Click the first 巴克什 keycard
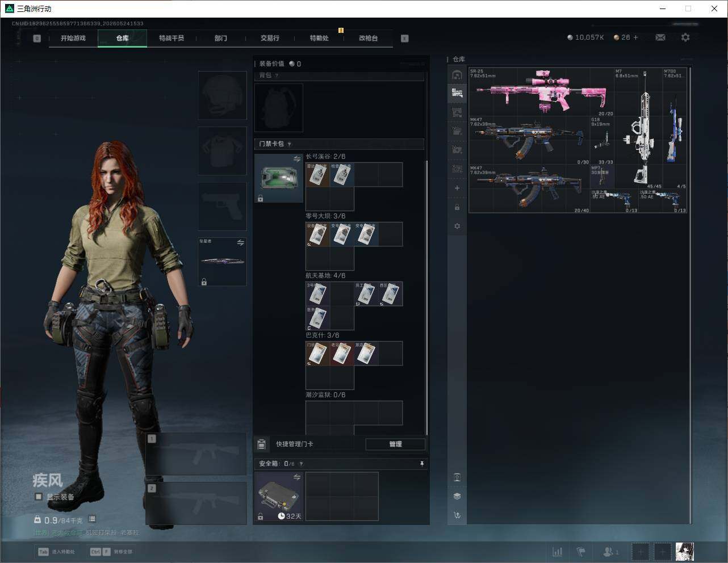The height and width of the screenshot is (563, 728). point(317,354)
